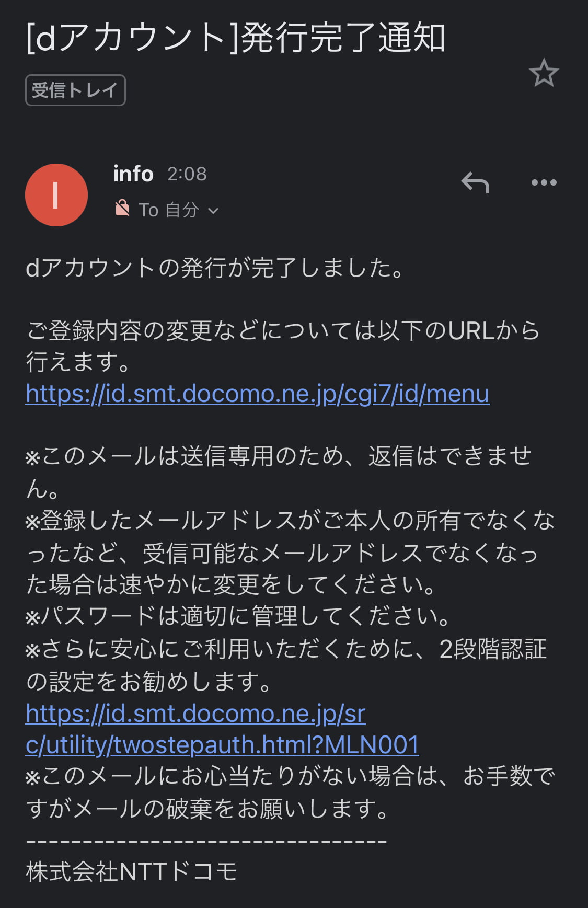Image resolution: width=588 pixels, height=908 pixels.
Task: Open the three-dot more options menu
Action: pyautogui.click(x=544, y=182)
